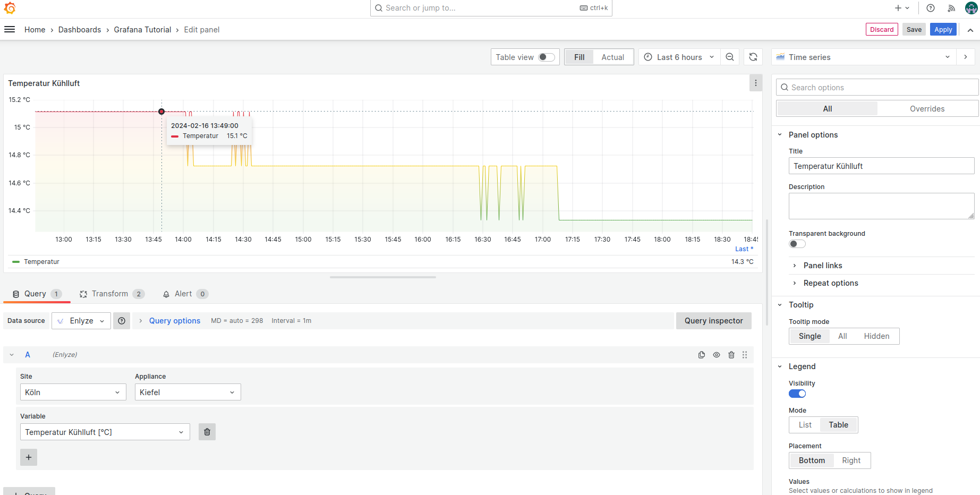980x495 pixels.
Task: Toggle the Transparent background switch
Action: pos(797,244)
